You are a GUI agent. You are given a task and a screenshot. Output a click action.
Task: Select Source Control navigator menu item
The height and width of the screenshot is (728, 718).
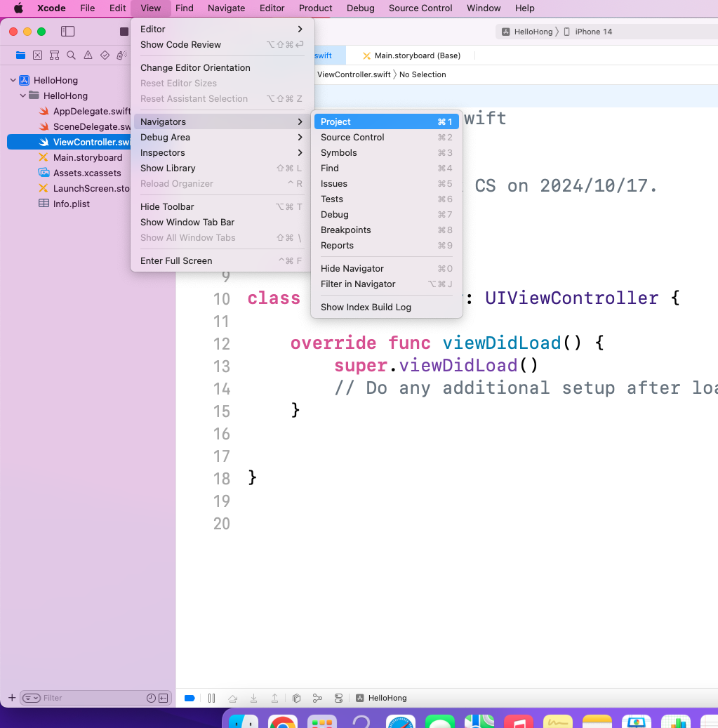tap(386, 137)
